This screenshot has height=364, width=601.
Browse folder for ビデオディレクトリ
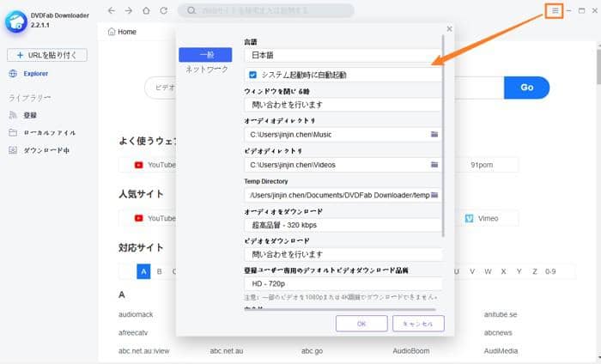(x=434, y=165)
